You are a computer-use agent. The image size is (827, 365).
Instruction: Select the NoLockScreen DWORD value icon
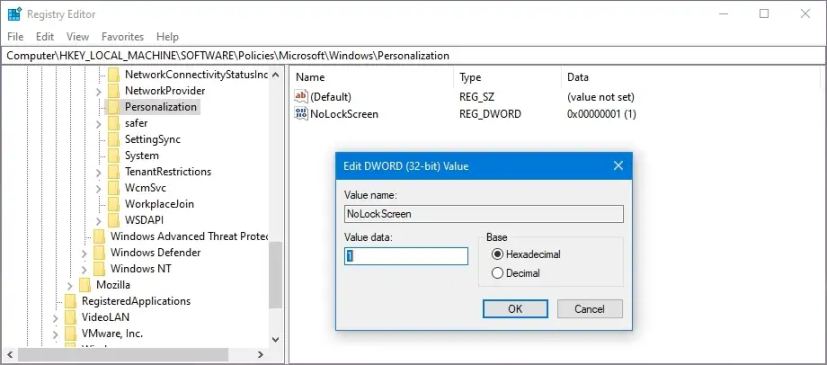(301, 113)
